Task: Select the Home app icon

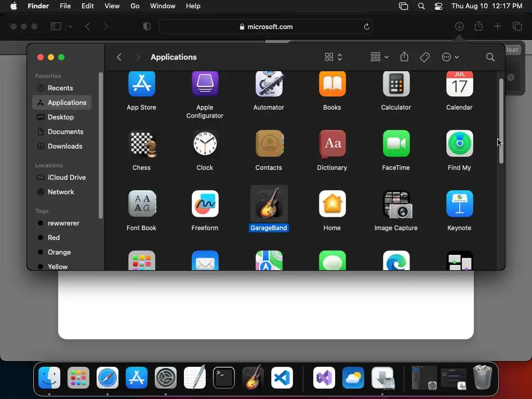Action: (x=332, y=204)
